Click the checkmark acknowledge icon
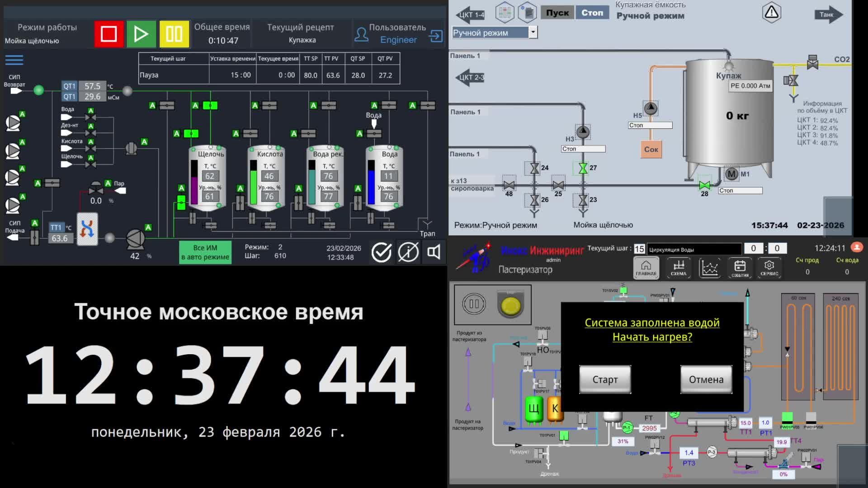The width and height of the screenshot is (868, 488). [x=382, y=252]
